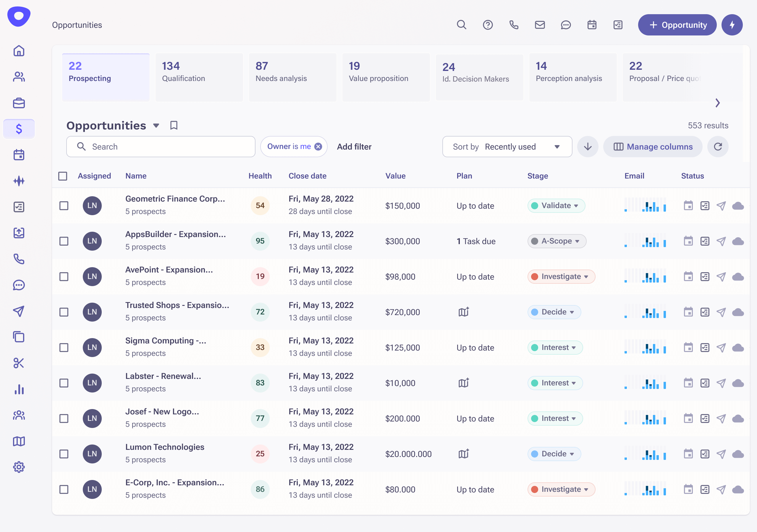Open the home icon in the left sidebar
757x532 pixels.
(x=19, y=51)
